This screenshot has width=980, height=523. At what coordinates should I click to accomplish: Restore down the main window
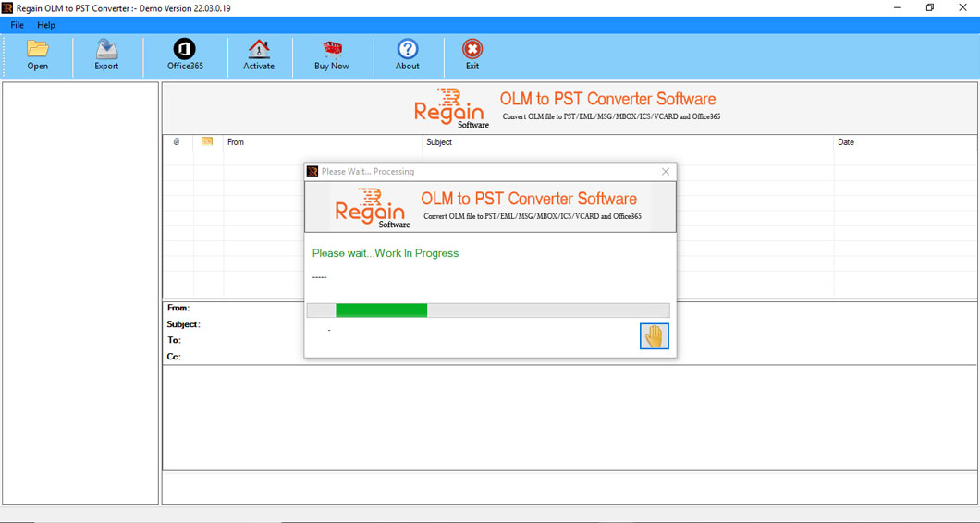tap(930, 7)
